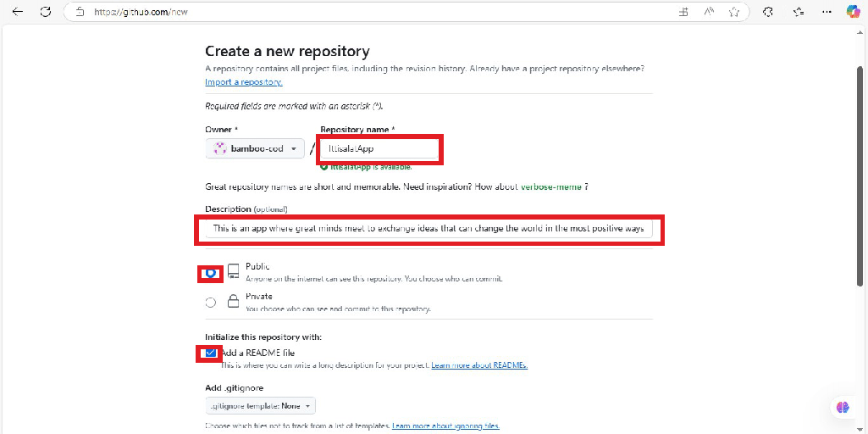Open the Edge extensions puzzle icon

[x=768, y=12]
